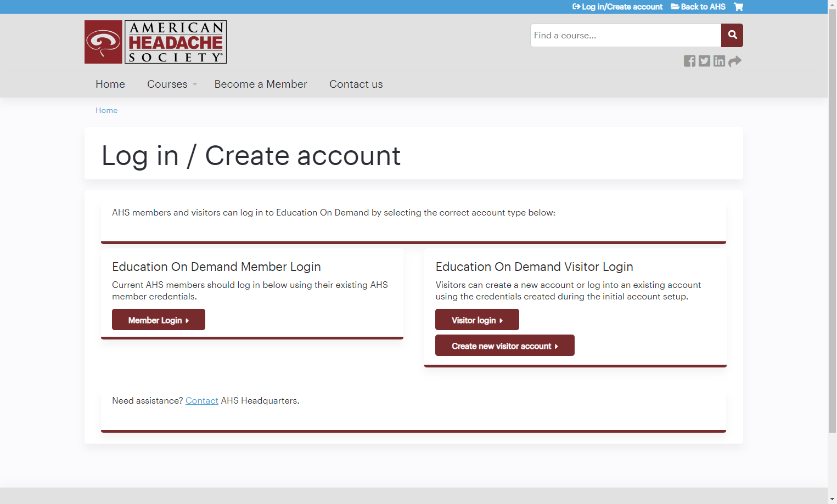Click the forward share arrow icon
Screen dimensions: 837x504
tap(735, 61)
